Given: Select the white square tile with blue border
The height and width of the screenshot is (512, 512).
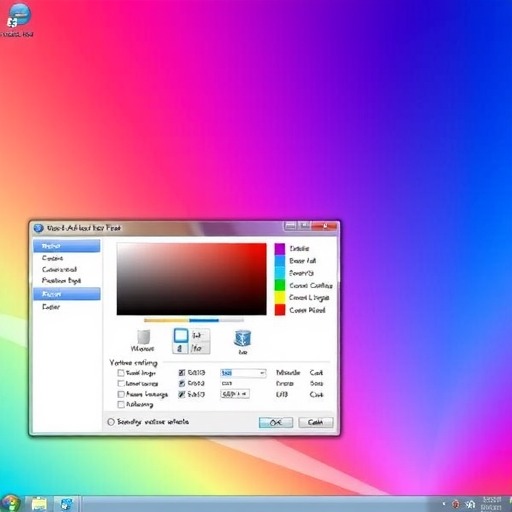Looking at the screenshot, I should point(181,336).
